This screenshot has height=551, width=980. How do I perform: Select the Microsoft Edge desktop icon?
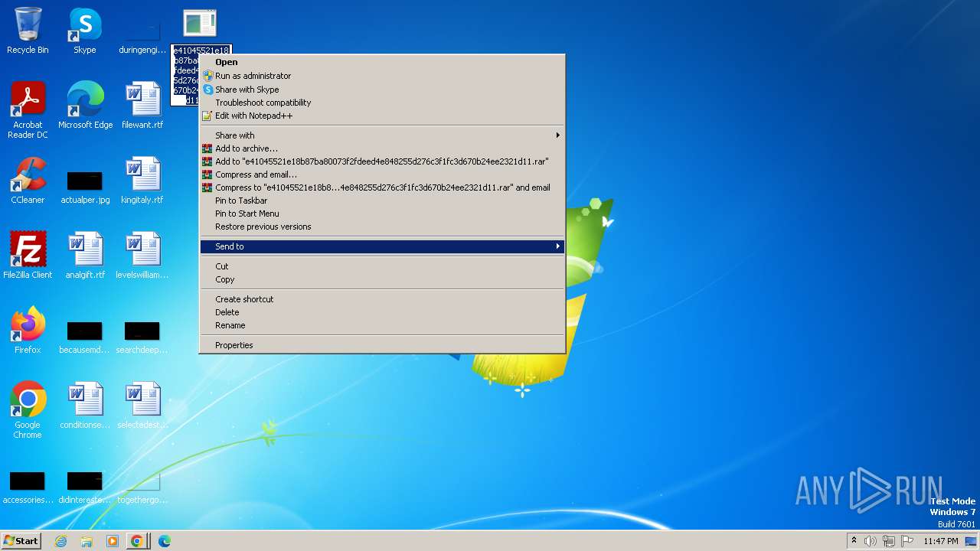(x=85, y=105)
